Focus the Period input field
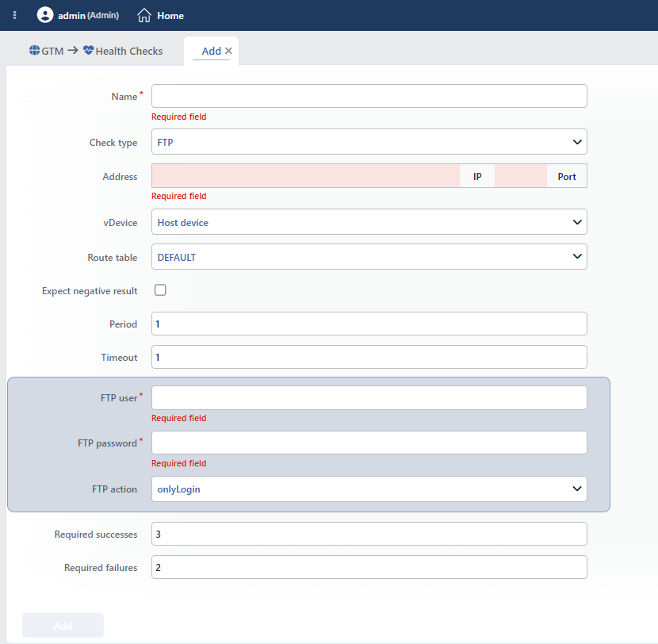This screenshot has height=644, width=658. point(369,324)
